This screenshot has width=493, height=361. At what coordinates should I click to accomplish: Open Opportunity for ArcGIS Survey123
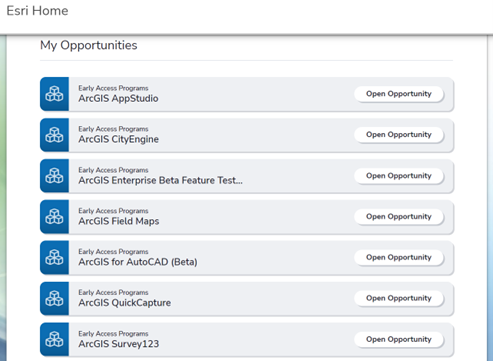tap(399, 339)
